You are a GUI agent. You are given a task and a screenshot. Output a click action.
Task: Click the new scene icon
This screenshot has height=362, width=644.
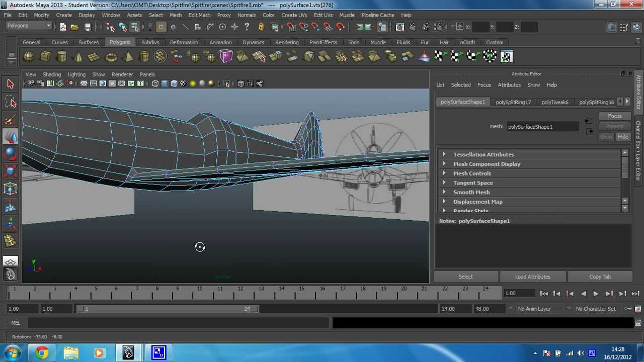point(63,27)
